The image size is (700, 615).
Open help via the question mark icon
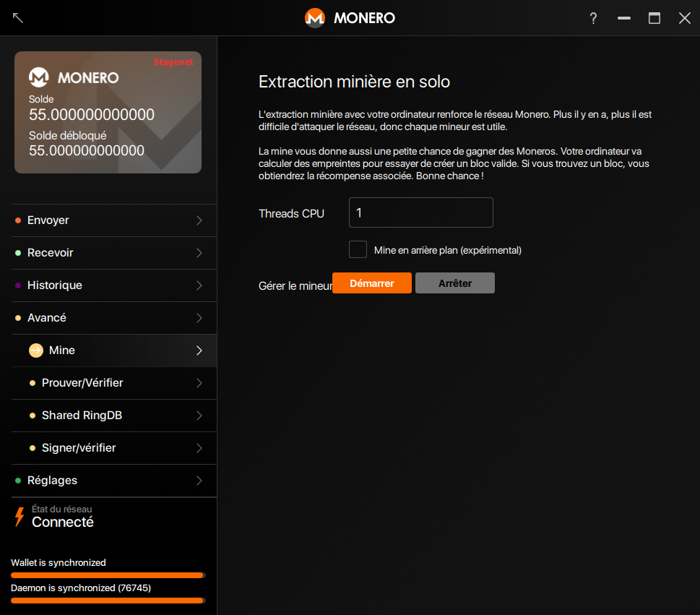click(x=593, y=18)
